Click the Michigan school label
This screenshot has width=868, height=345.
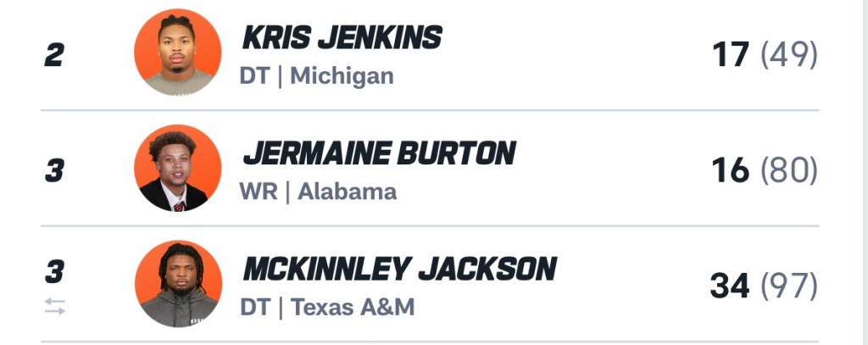pos(342,76)
